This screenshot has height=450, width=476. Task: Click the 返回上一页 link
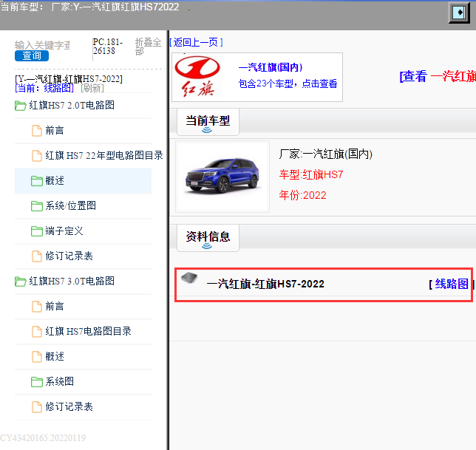196,42
